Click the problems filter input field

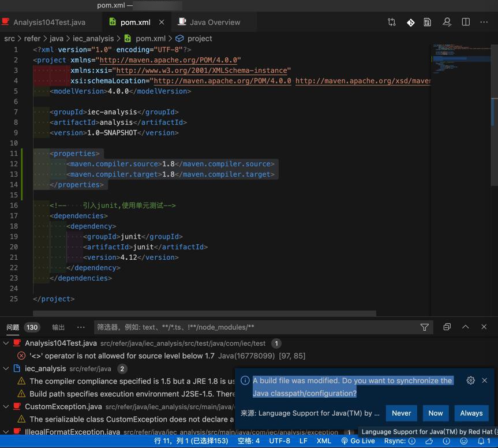[254, 327]
